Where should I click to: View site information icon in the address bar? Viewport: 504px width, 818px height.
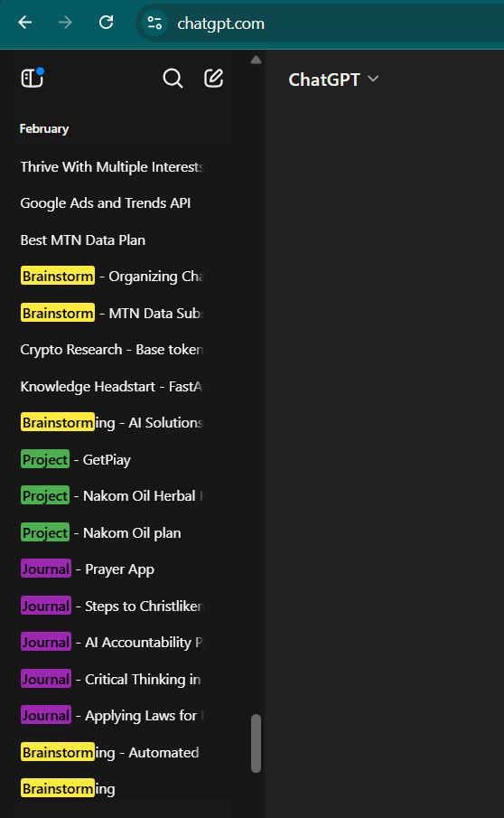(154, 23)
